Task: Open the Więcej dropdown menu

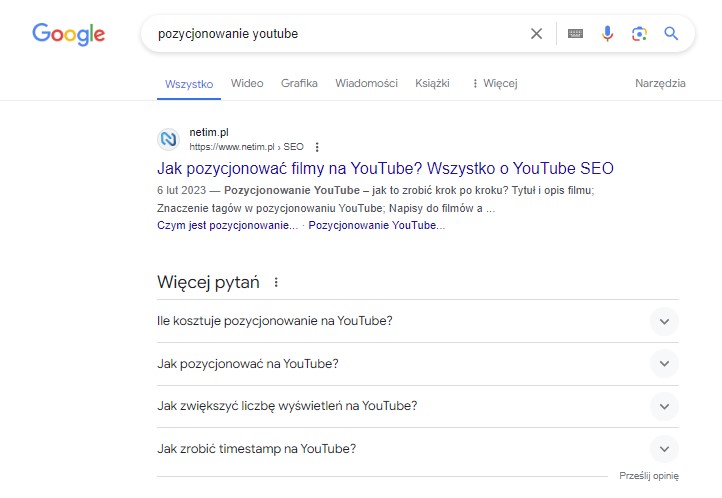Action: (x=495, y=83)
